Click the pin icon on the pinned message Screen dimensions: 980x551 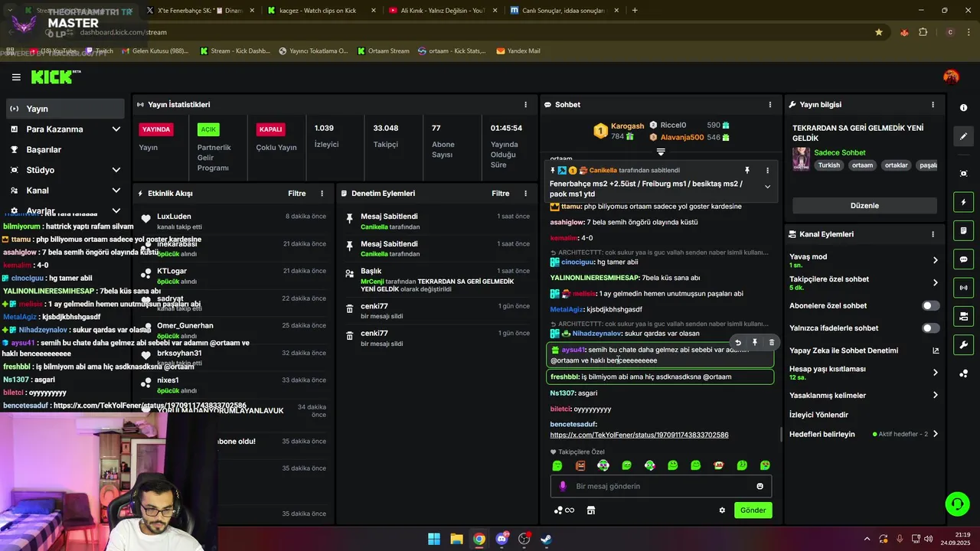[x=747, y=171]
